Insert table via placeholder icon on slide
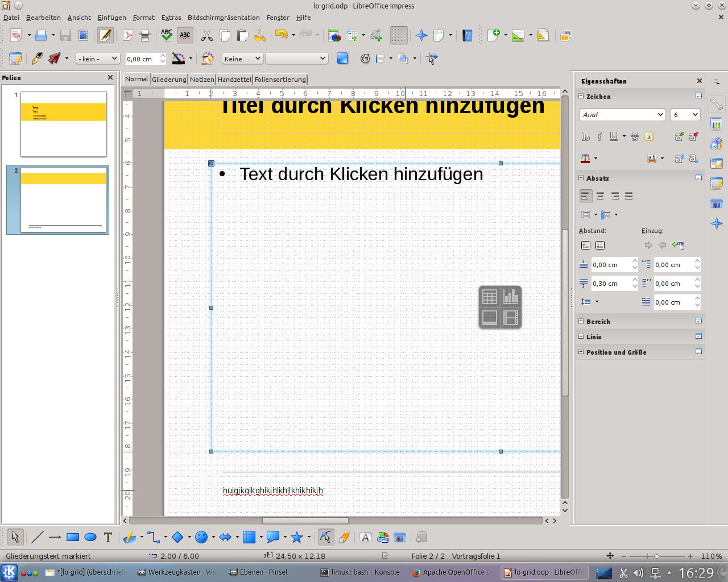Screen dimensions: 728x582 [x=490, y=297]
